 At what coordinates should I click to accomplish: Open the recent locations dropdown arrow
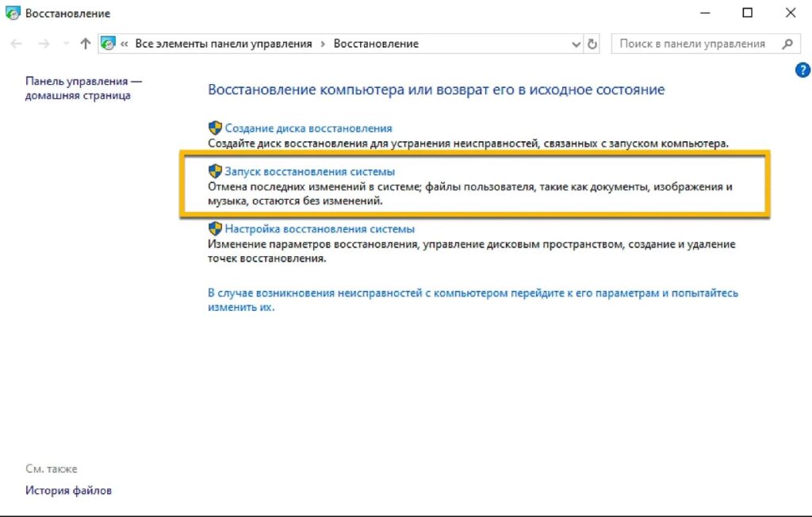coord(66,44)
